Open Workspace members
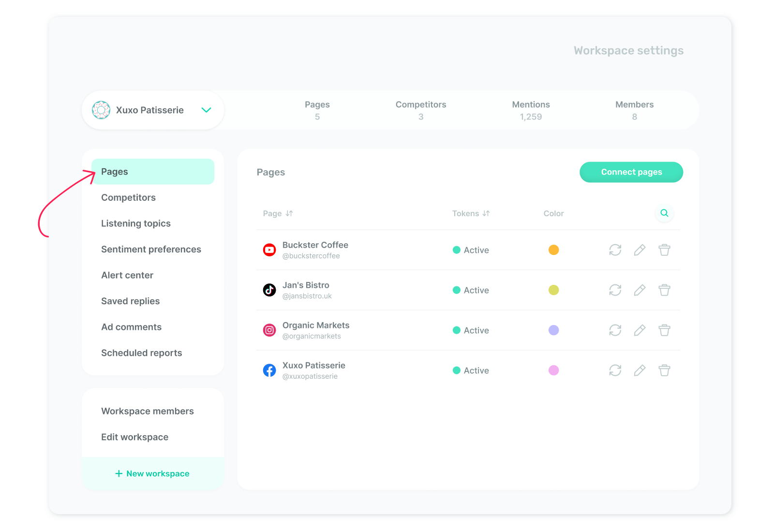The height and width of the screenshot is (532, 774). 148,411
